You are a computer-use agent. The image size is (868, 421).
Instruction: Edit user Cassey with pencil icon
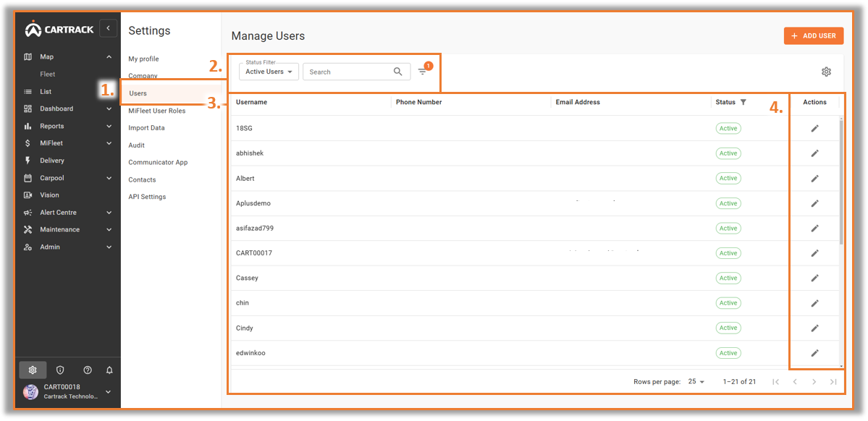click(815, 278)
